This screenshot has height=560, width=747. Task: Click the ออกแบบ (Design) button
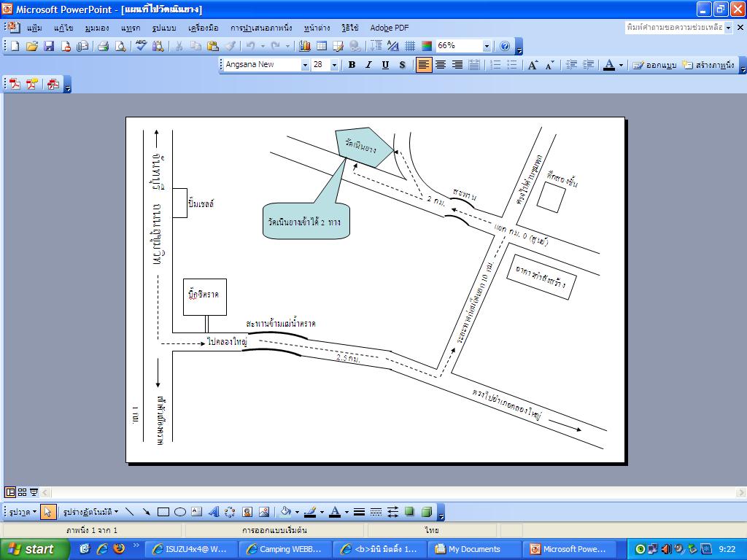pyautogui.click(x=654, y=65)
